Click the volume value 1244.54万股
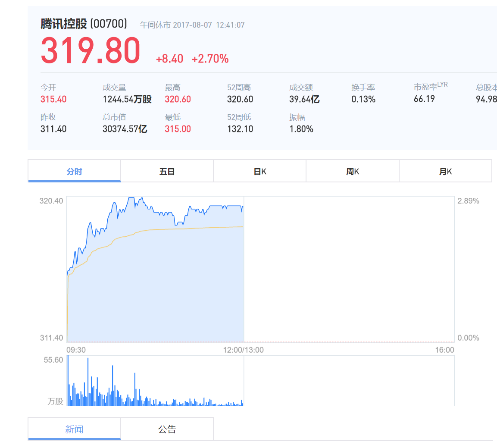Viewport: 497px width, 448px height. click(x=127, y=99)
